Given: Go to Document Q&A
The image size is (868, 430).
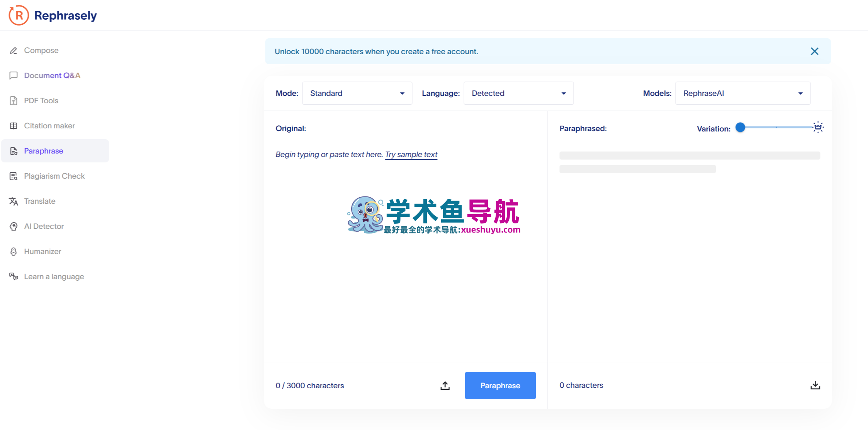Looking at the screenshot, I should click(55, 75).
